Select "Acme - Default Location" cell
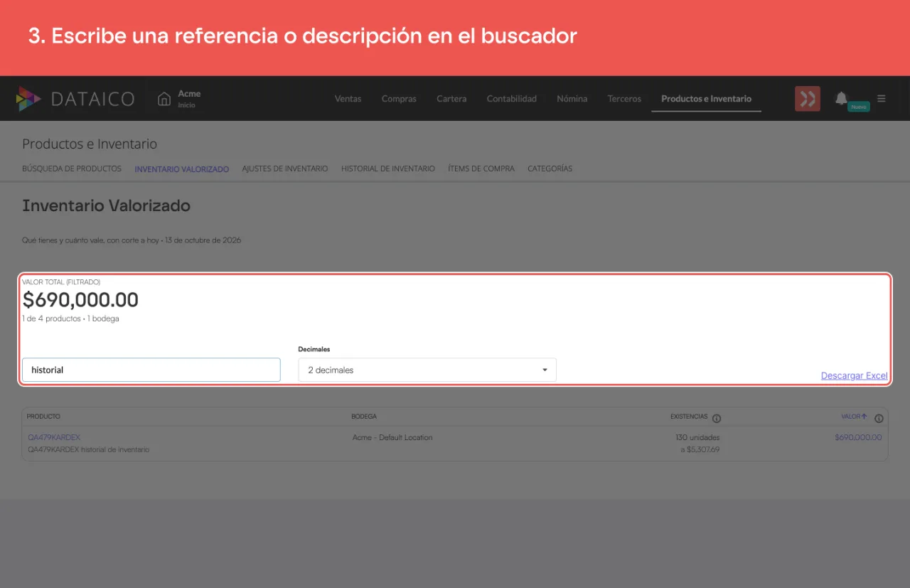Image resolution: width=910 pixels, height=588 pixels. coord(392,437)
